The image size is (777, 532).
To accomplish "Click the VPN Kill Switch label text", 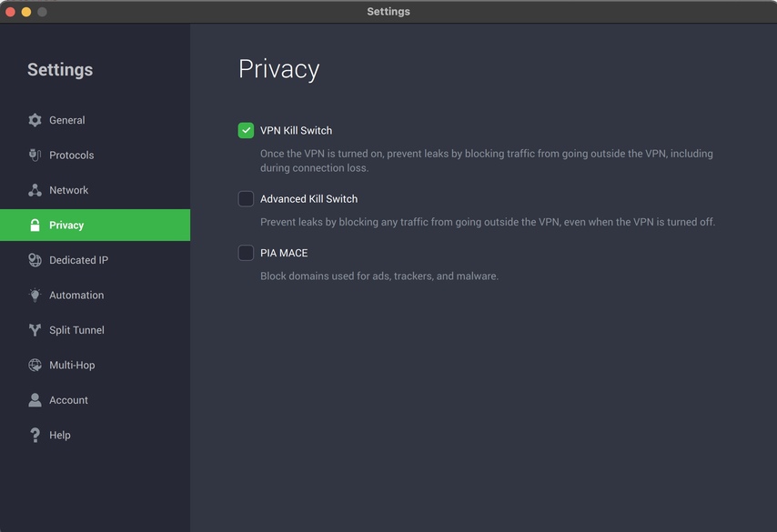I will tap(296, 131).
